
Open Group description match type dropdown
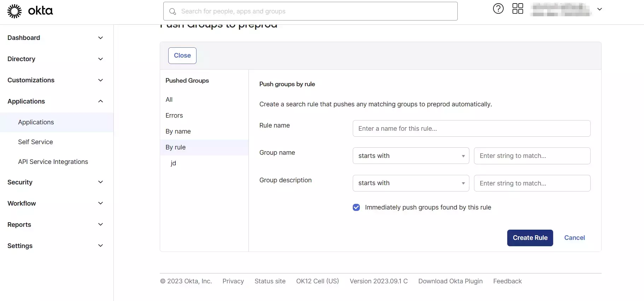(x=411, y=183)
